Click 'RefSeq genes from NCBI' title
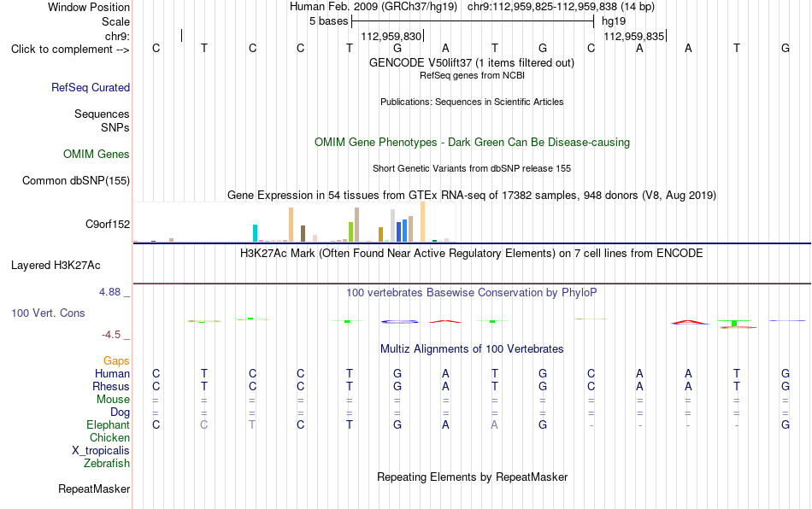The image size is (812, 509). [473, 75]
